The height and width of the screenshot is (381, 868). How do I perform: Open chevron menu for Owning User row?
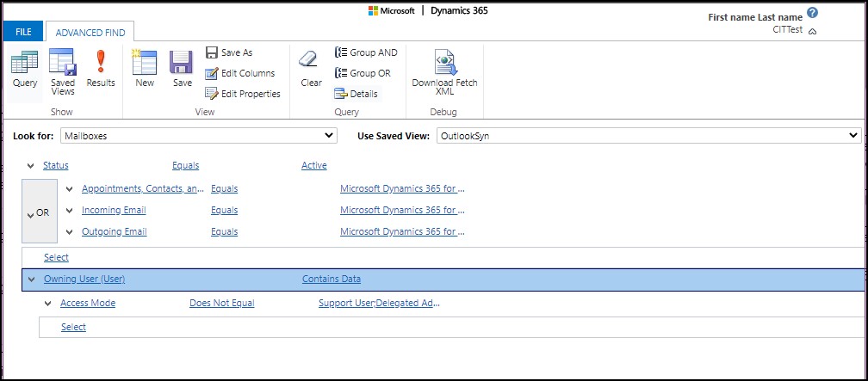tap(31, 280)
